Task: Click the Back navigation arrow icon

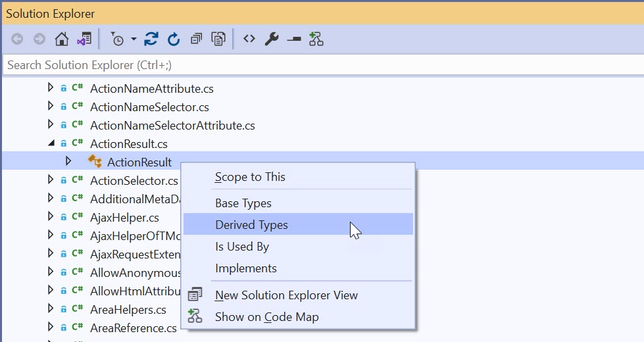Action: tap(17, 39)
